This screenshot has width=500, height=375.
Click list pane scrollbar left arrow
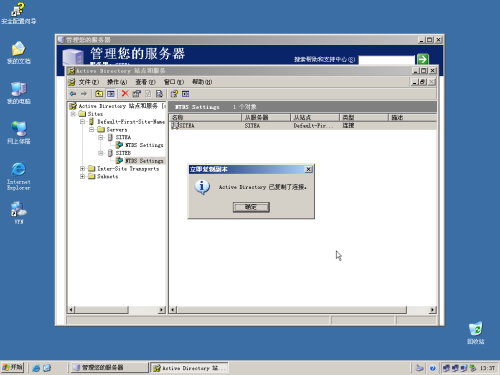point(173,310)
